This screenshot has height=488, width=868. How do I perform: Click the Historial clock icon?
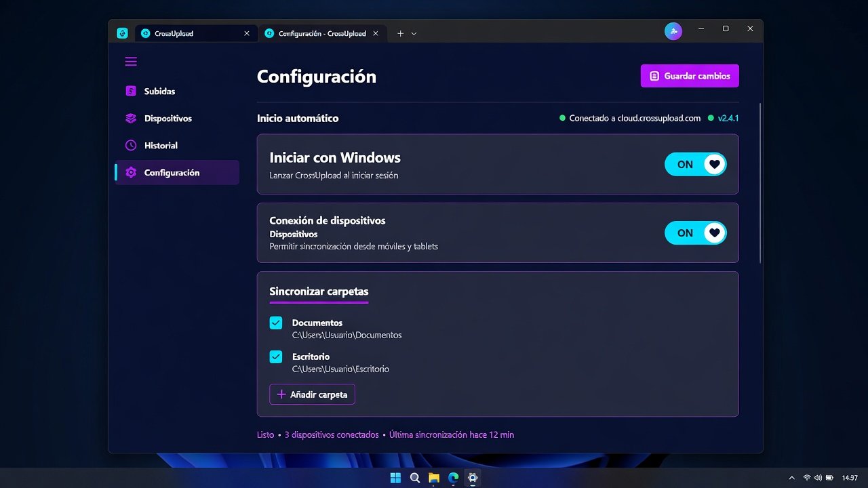(x=131, y=145)
